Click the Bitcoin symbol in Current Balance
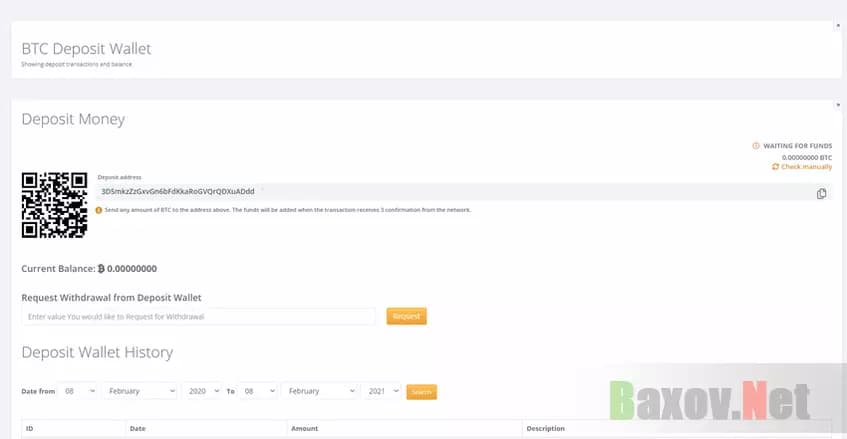Screen dimensions: 847x439 [101, 269]
